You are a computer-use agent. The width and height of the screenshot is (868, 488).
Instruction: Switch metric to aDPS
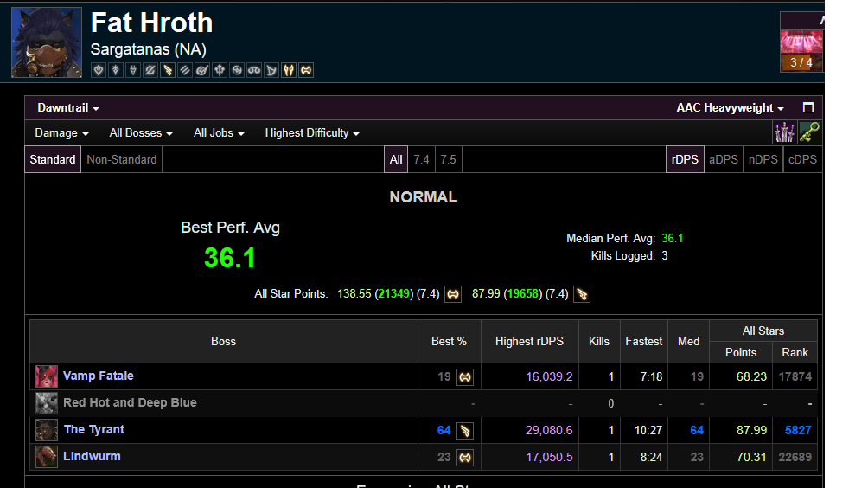click(x=724, y=159)
